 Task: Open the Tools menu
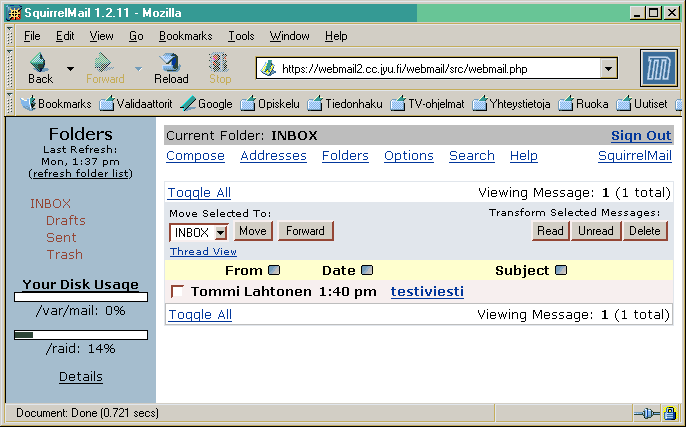click(241, 36)
